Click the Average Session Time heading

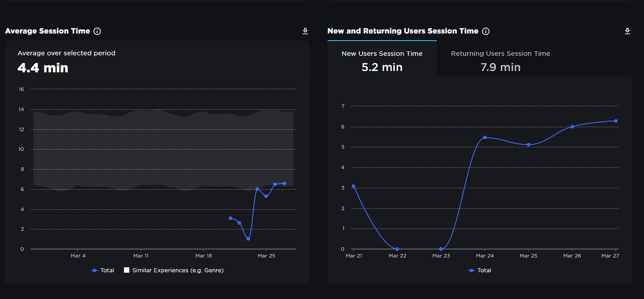48,31
